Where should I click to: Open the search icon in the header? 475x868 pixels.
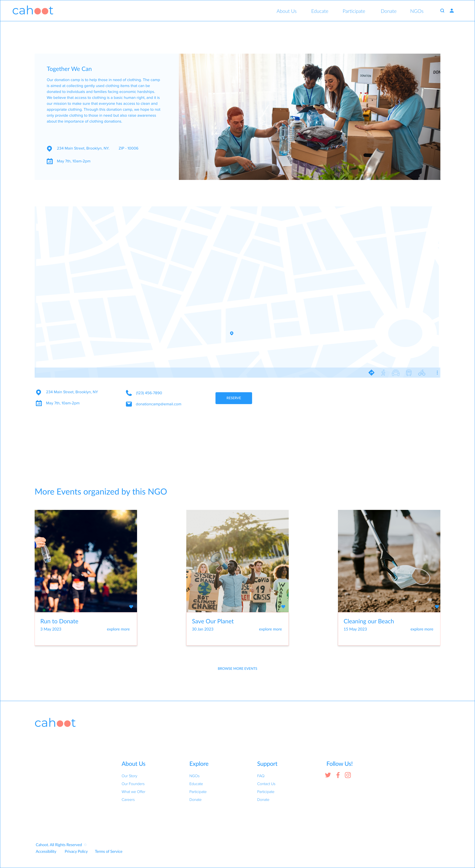(442, 11)
